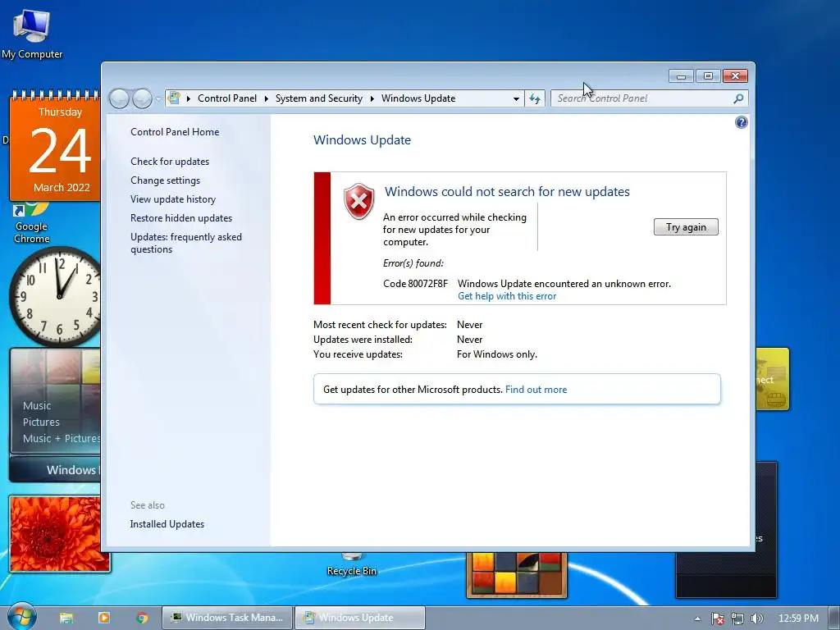Select System and Security in breadcrumb
The image size is (840, 630).
tap(319, 98)
